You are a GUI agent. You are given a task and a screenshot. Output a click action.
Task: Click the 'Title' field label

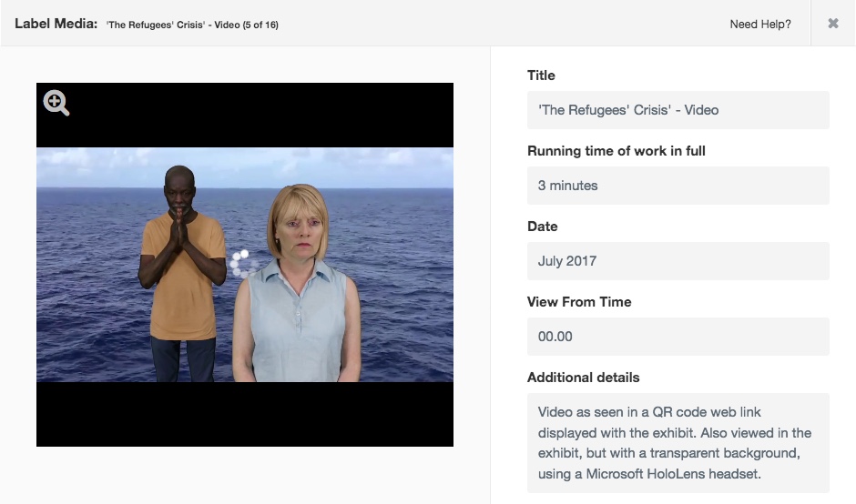coord(541,76)
